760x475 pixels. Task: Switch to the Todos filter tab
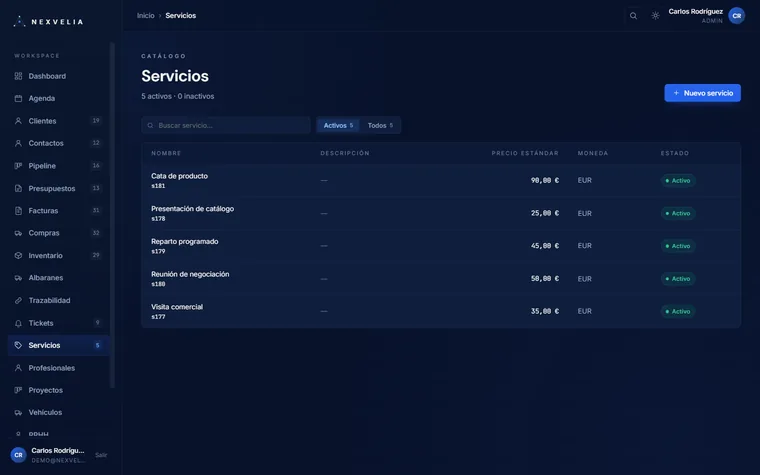tap(380, 126)
